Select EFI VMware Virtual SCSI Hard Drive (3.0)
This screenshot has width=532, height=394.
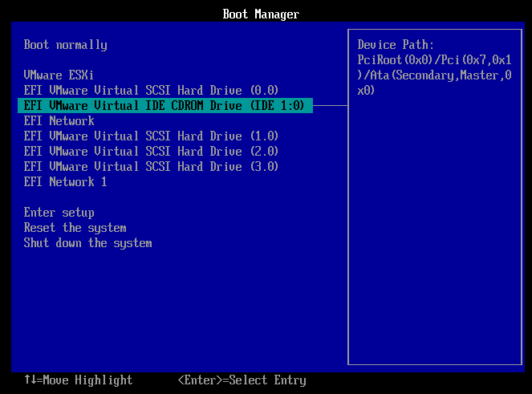click(151, 167)
